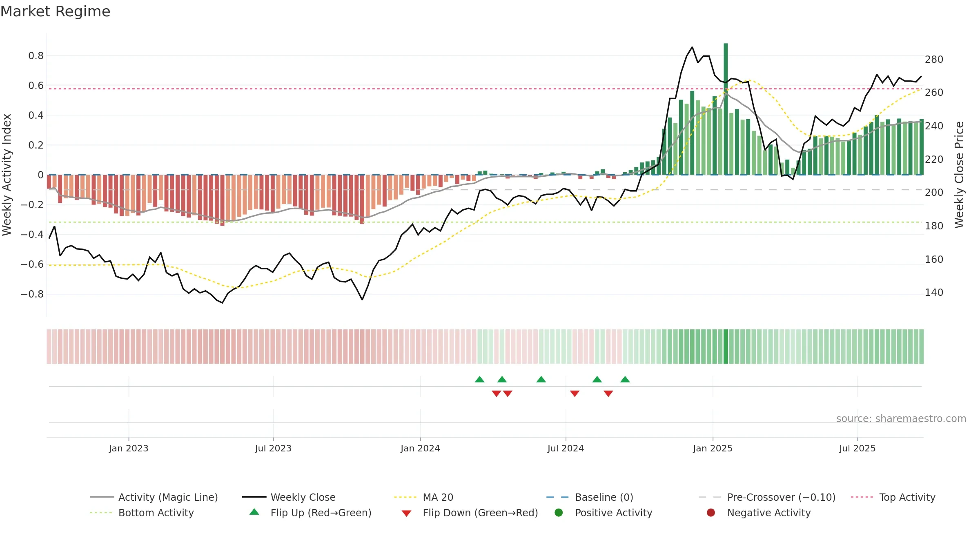This screenshot has width=980, height=551.
Task: Click the last green Flip Up triangle marker
Action: click(625, 379)
